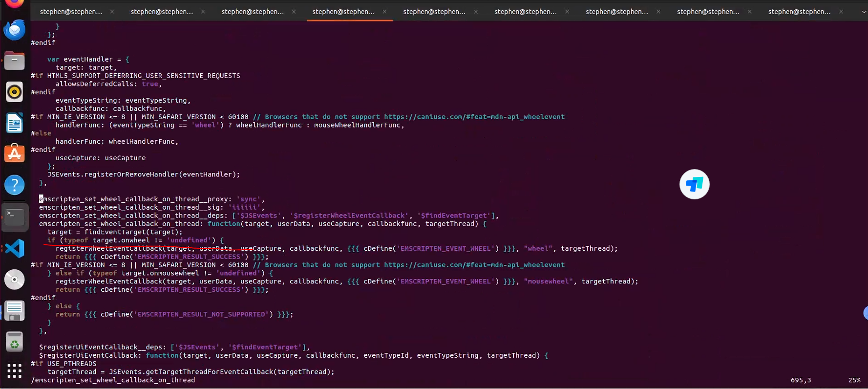868x389 pixels.
Task: Click 'handlerFunc: (eventTypeString == 'wheel')' line
Action: point(230,125)
